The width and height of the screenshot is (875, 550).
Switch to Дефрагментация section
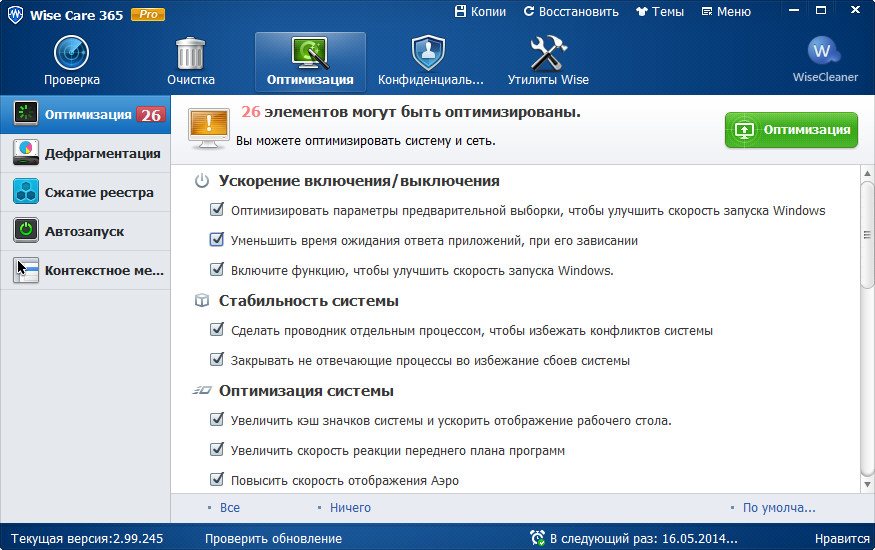tap(85, 153)
